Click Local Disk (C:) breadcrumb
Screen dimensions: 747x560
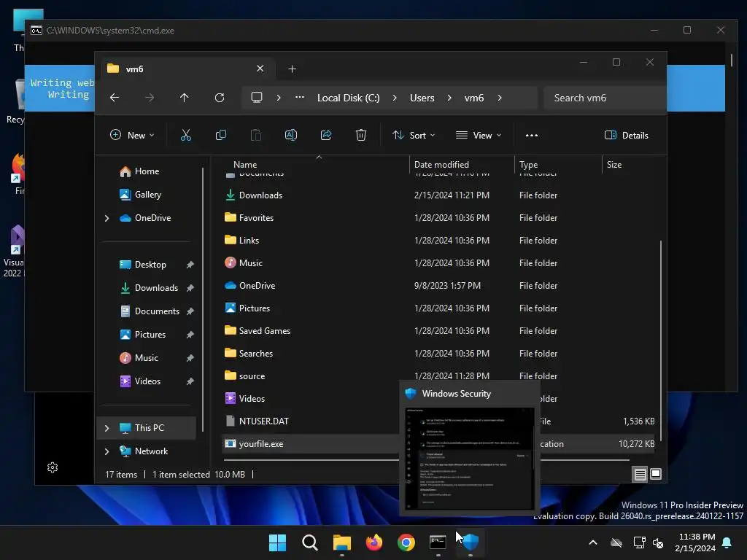pyautogui.click(x=348, y=98)
